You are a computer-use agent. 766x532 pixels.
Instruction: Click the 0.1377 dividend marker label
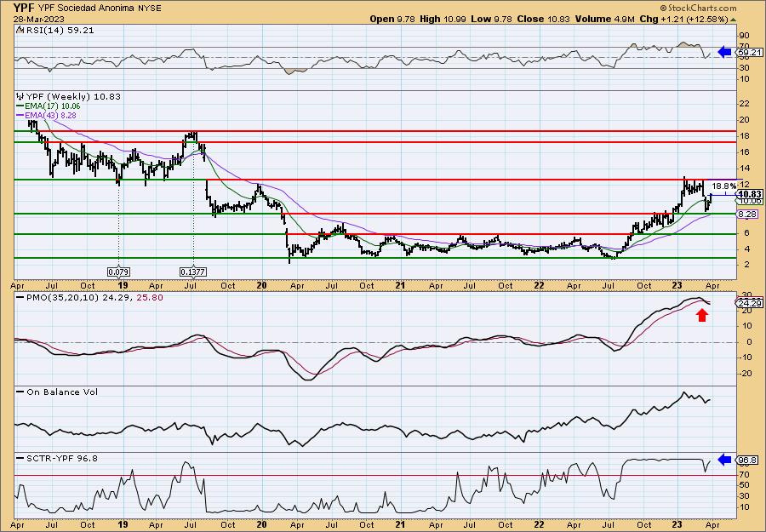click(x=193, y=272)
